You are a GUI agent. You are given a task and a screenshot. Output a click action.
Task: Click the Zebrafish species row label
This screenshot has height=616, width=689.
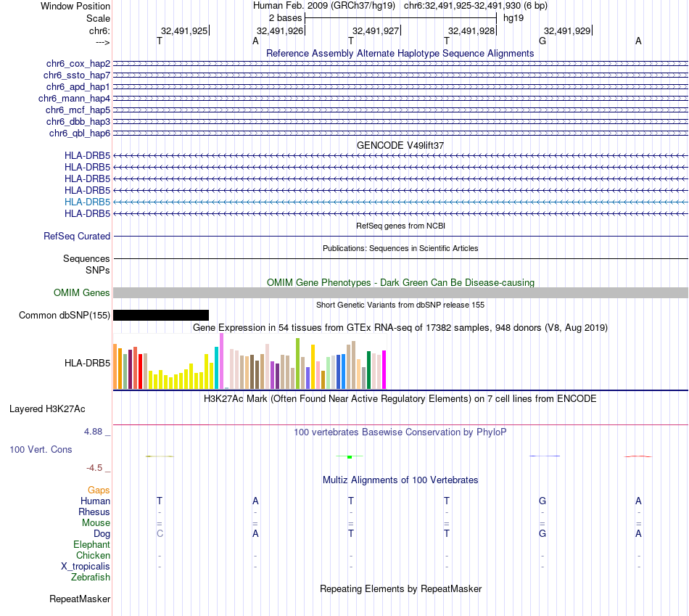[x=91, y=577]
